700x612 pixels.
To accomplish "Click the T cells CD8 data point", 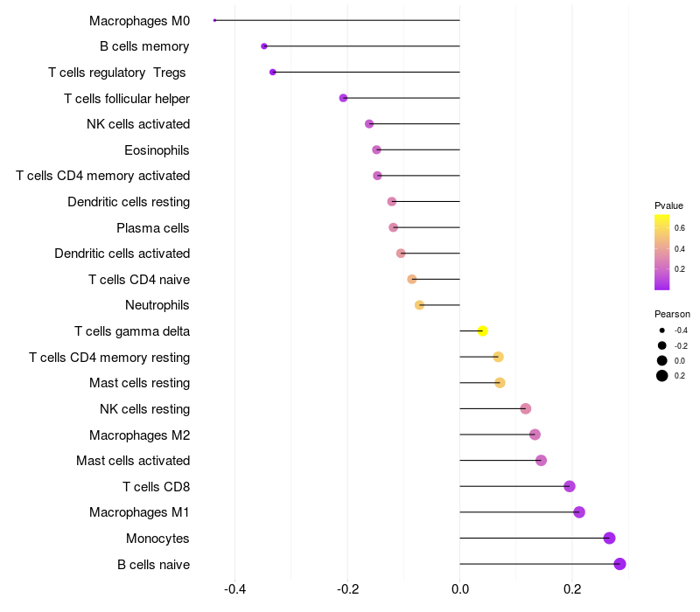I will tap(570, 486).
